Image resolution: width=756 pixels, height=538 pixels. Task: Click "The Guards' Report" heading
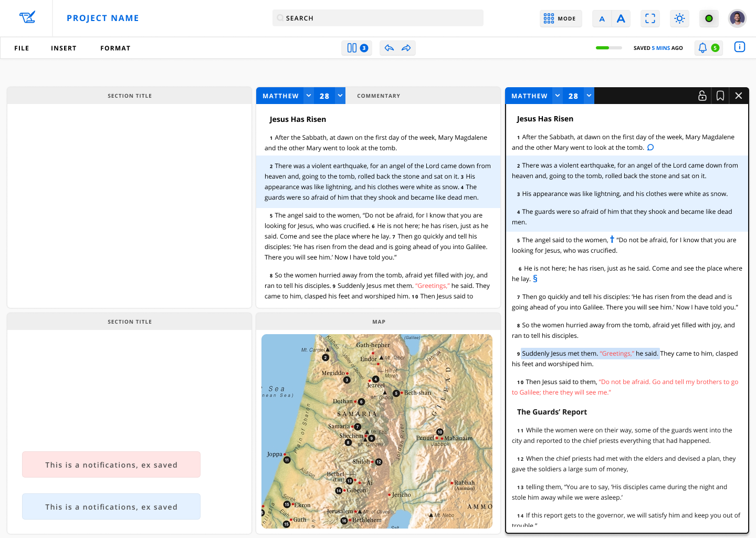click(x=552, y=412)
